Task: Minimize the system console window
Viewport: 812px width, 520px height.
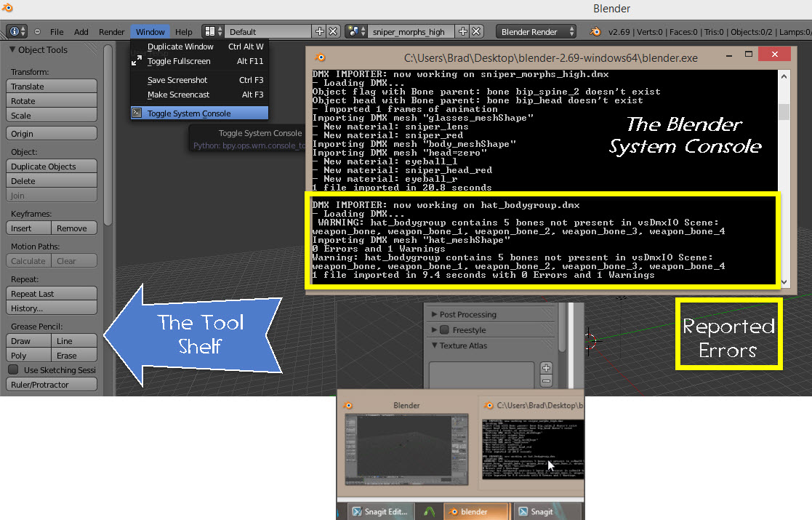Action: tap(729, 55)
